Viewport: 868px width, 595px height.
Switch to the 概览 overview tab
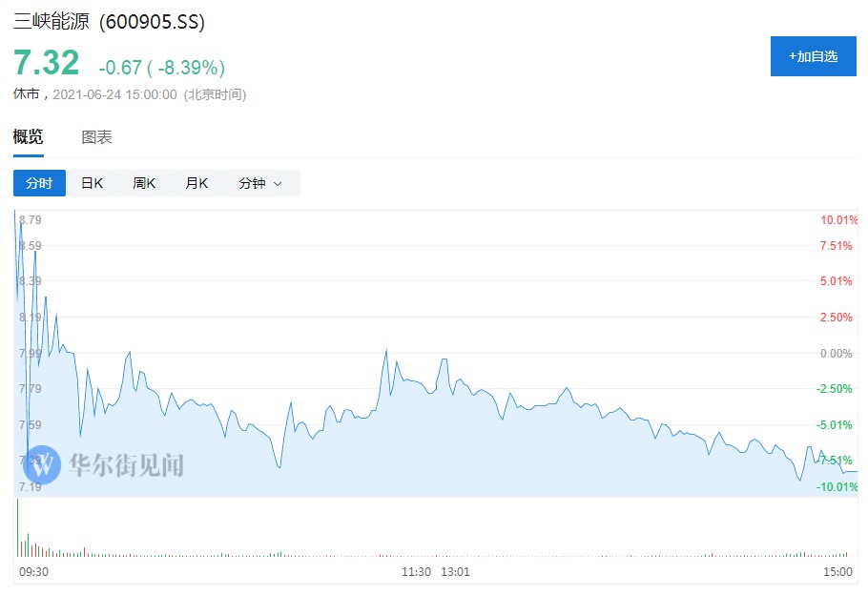[28, 136]
